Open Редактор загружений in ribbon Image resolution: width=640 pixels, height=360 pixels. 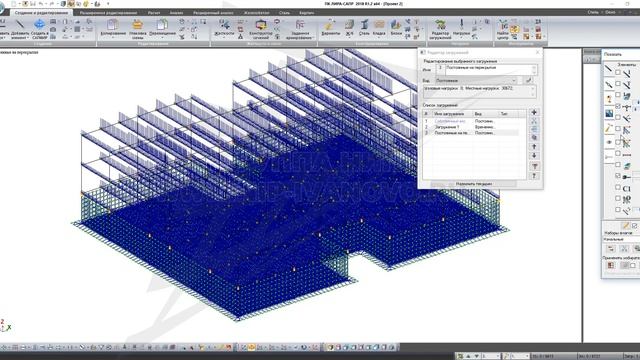pyautogui.click(x=440, y=29)
